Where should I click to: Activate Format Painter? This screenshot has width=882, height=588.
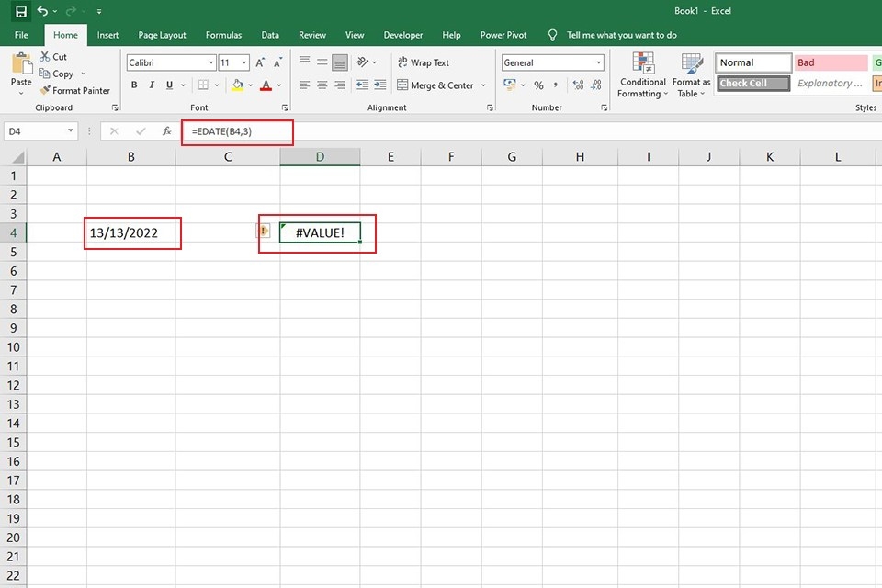74,91
